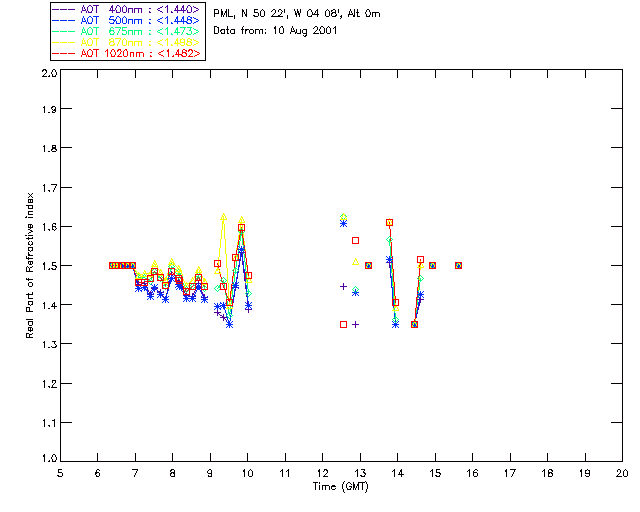Screen dimensions: 640x512
Task: Click the x-axis tick label 15
Action: 435,473
